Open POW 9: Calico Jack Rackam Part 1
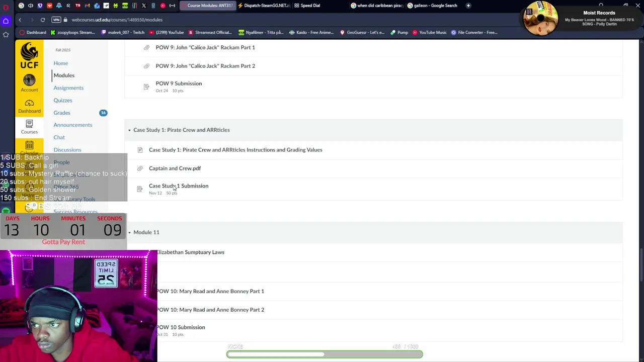The width and height of the screenshot is (644, 362). 205,47
